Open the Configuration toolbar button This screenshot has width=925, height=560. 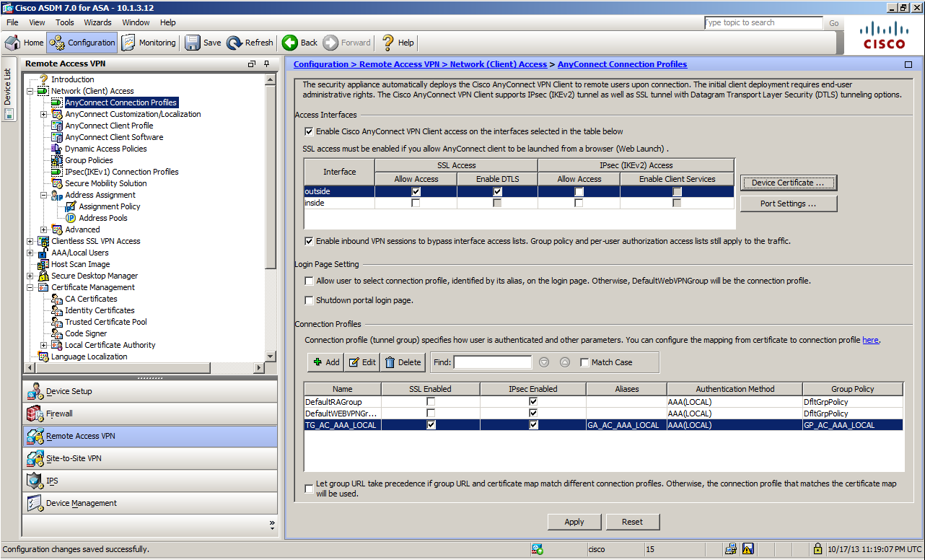82,43
